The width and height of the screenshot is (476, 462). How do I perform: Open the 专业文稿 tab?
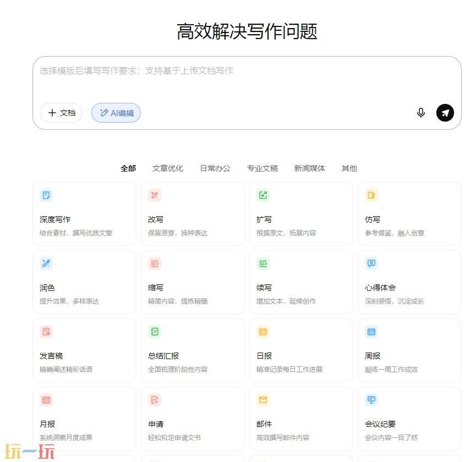262,168
